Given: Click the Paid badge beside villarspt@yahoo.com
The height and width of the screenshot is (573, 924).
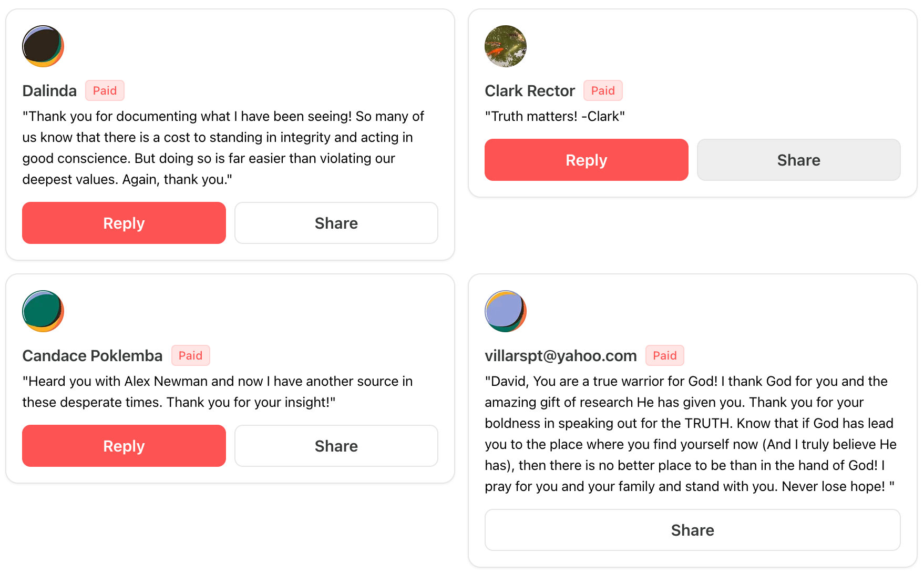Looking at the screenshot, I should [x=665, y=355].
